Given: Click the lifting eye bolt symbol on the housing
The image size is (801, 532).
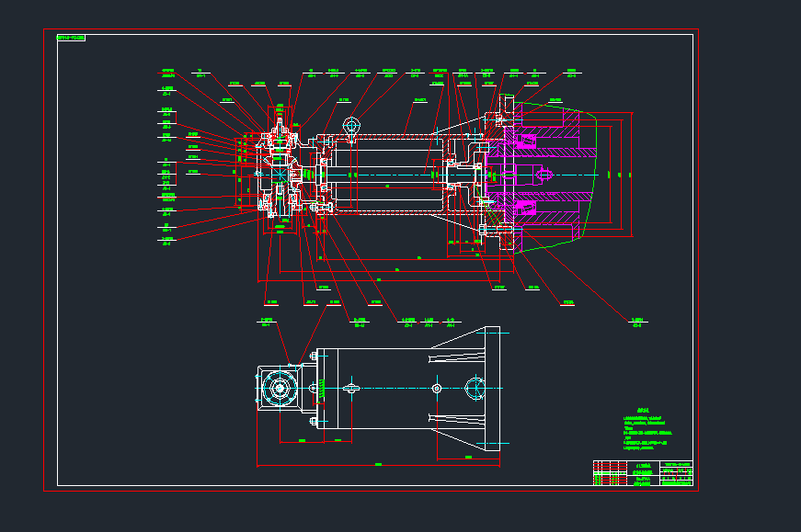Looking at the screenshot, I should coord(350,127).
